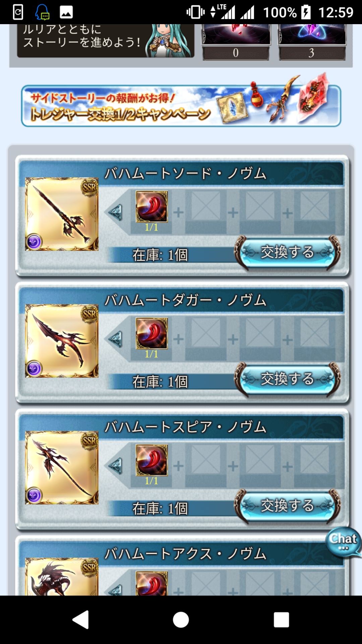
Task: Tap the red crystal item showing 0
Action: pos(236,42)
